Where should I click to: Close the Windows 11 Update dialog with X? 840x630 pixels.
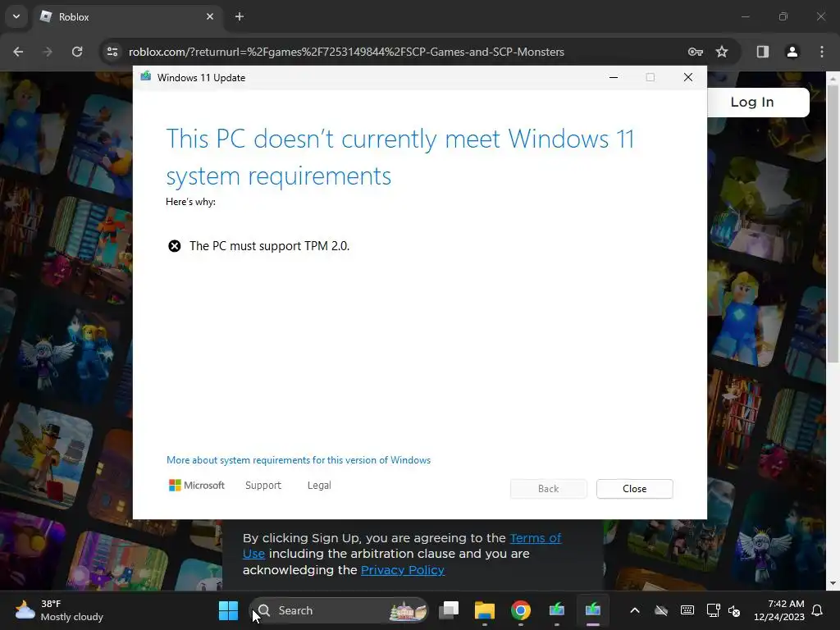[x=688, y=78]
